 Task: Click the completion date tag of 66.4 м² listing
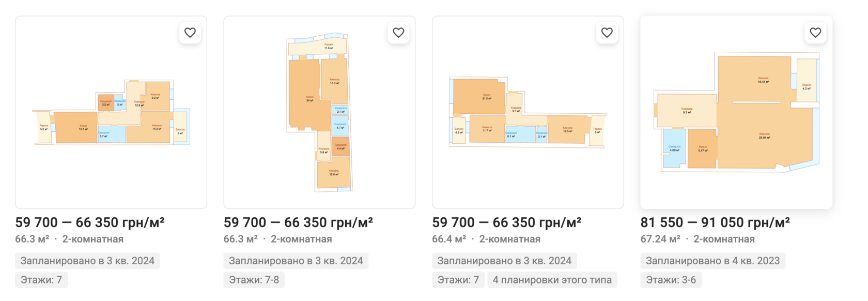coord(504,261)
